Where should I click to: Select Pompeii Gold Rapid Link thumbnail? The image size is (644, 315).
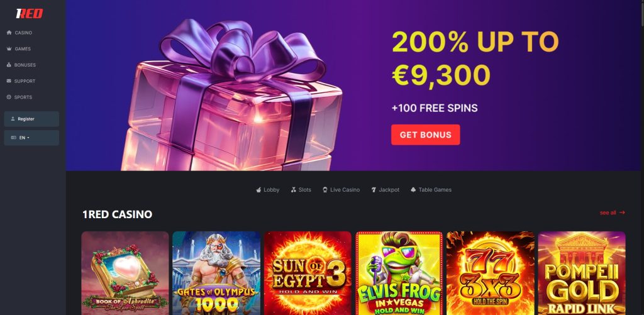point(582,273)
